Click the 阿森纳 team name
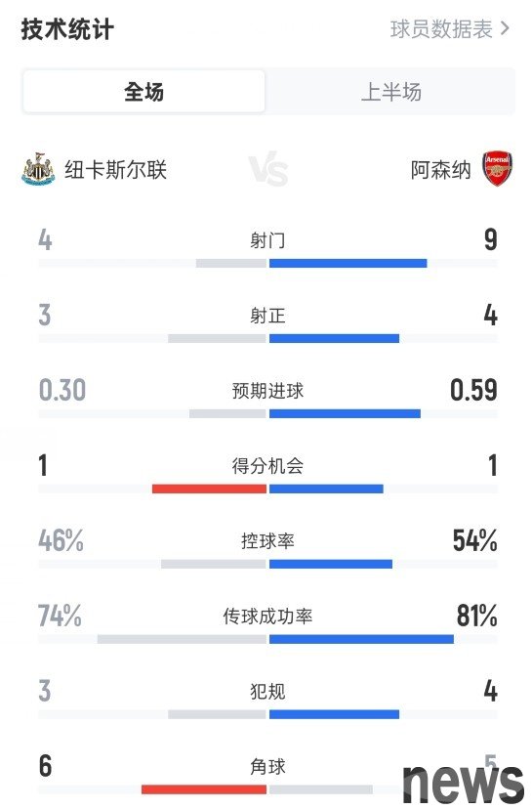 pyautogui.click(x=441, y=170)
